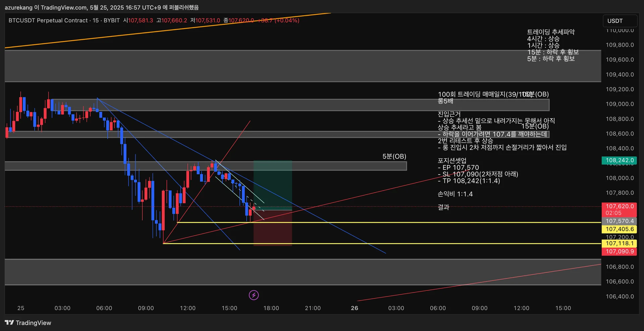Click the "결과" text
The width and height of the screenshot is (644, 331).
point(443,207)
